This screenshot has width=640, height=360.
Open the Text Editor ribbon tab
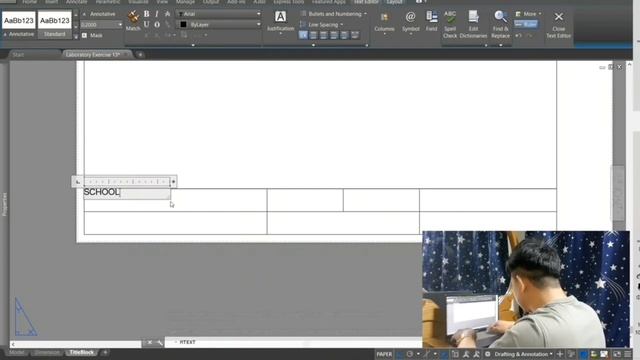[x=366, y=2]
